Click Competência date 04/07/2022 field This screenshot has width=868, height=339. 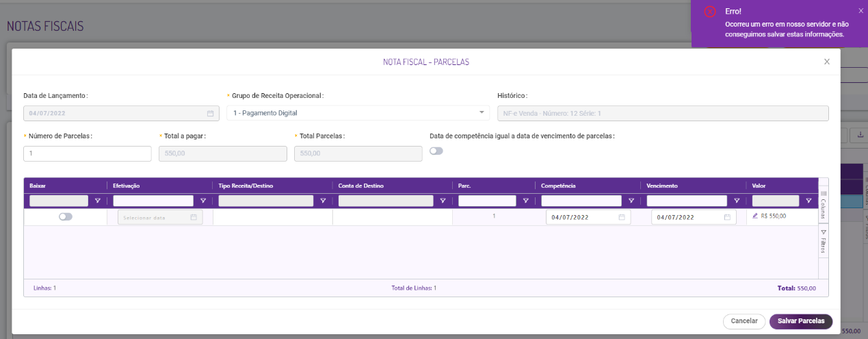[588, 217]
